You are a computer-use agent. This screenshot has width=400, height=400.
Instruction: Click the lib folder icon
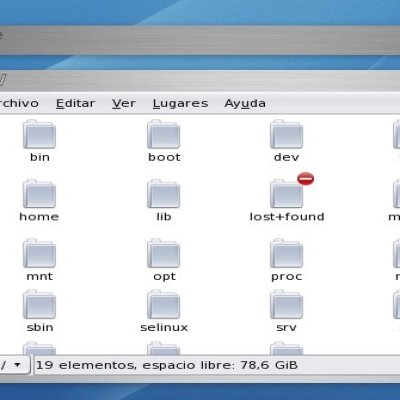tap(164, 194)
